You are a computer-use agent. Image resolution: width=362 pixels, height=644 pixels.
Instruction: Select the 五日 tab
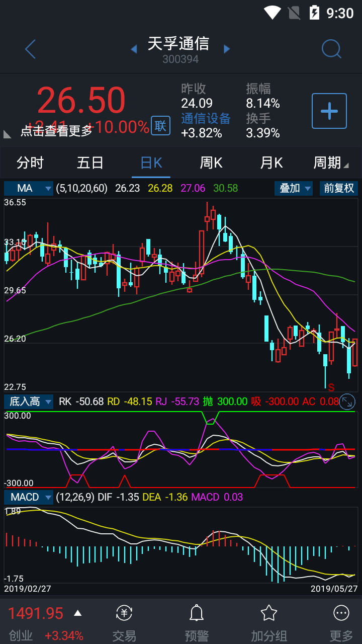coord(90,163)
